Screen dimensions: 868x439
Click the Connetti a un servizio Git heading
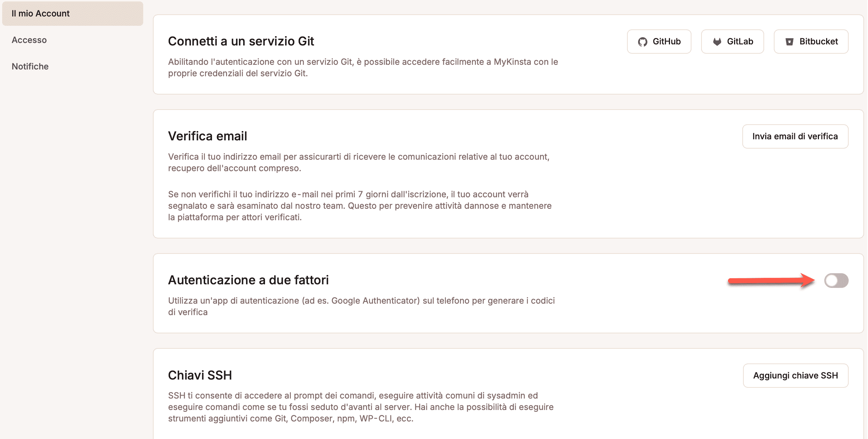click(x=241, y=41)
